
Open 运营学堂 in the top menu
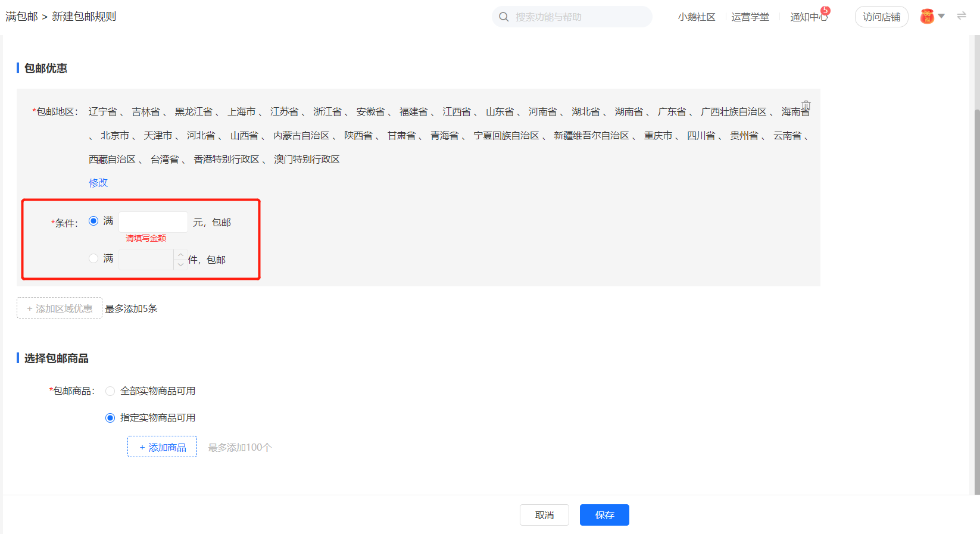coord(750,17)
